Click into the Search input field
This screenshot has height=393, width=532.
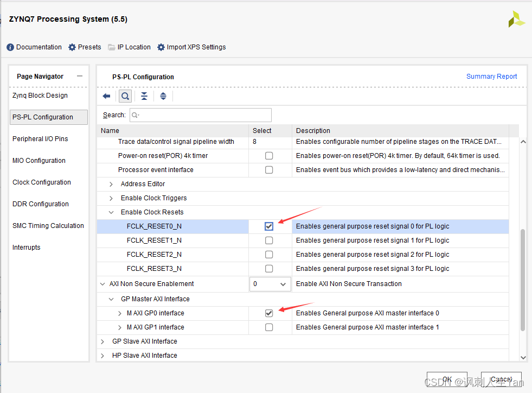pos(201,115)
